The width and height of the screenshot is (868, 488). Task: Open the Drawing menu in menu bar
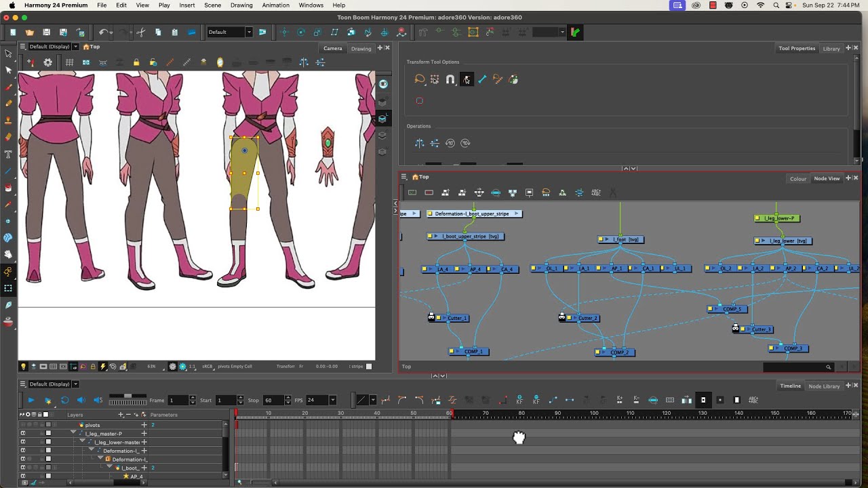[x=241, y=5]
